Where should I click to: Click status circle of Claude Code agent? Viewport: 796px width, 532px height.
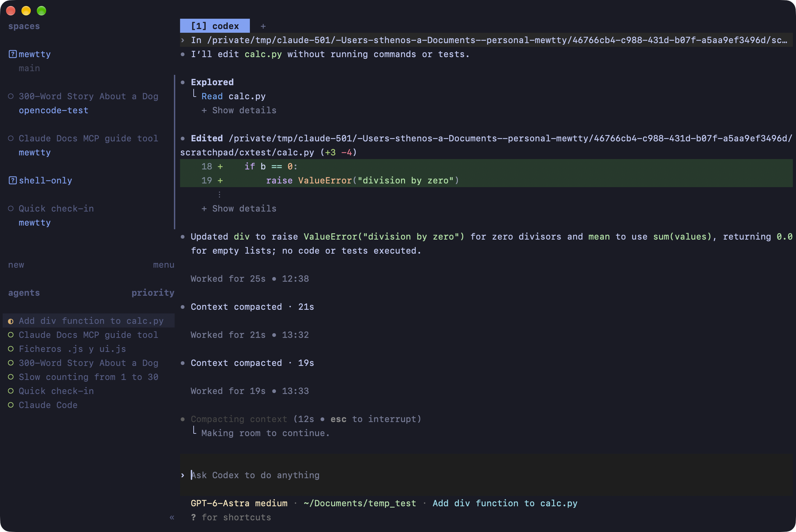click(11, 405)
